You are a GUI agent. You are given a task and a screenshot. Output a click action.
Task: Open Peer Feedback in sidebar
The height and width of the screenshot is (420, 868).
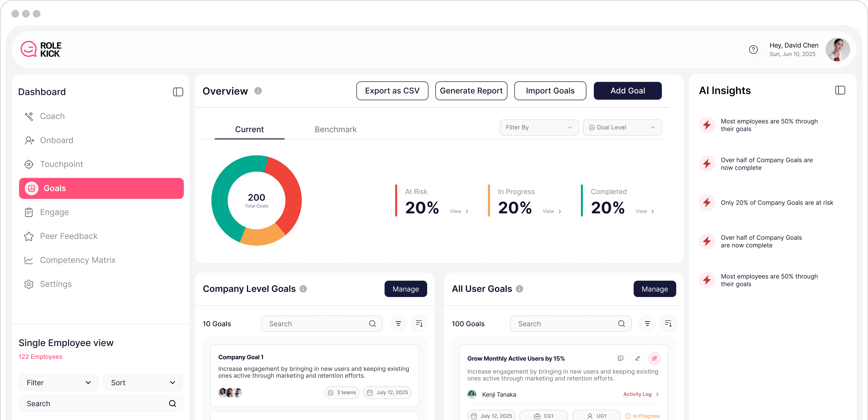tap(69, 236)
